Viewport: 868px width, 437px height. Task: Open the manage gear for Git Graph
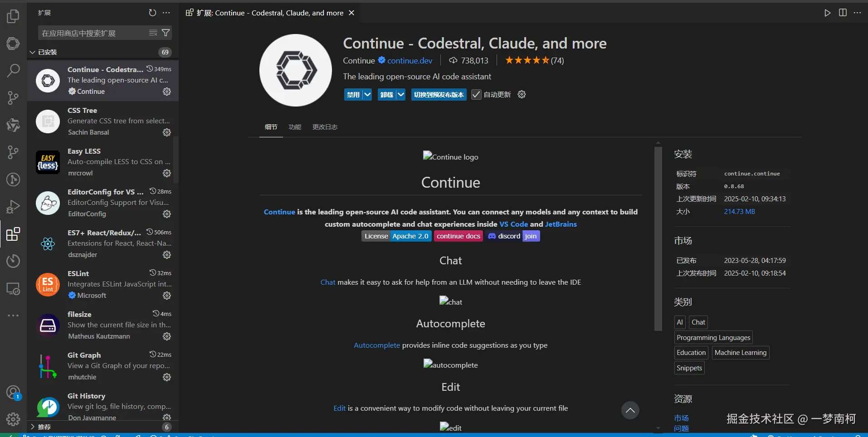tap(167, 377)
